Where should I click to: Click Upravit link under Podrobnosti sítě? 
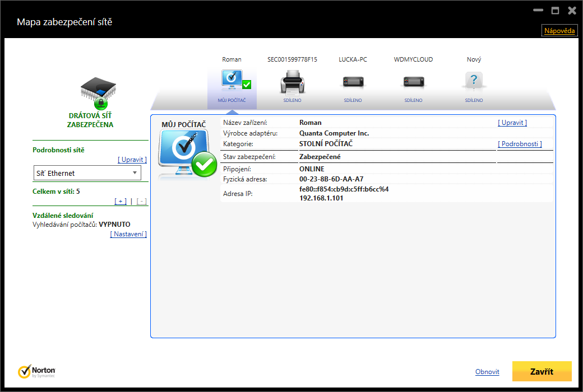click(x=132, y=160)
